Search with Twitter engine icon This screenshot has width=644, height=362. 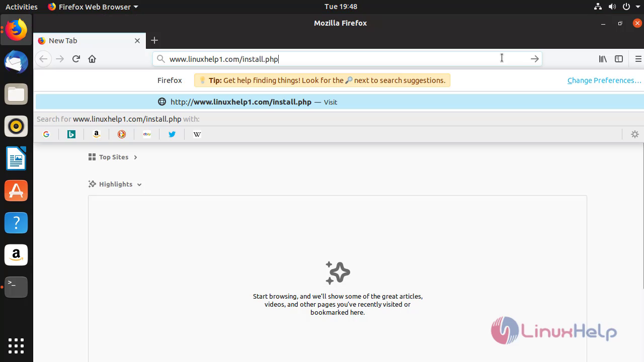point(172,134)
